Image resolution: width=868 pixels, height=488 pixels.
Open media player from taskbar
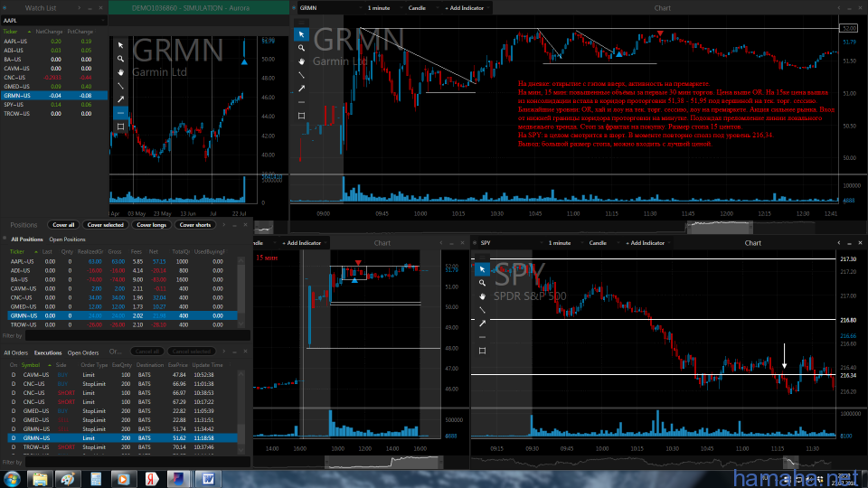pos(124,479)
